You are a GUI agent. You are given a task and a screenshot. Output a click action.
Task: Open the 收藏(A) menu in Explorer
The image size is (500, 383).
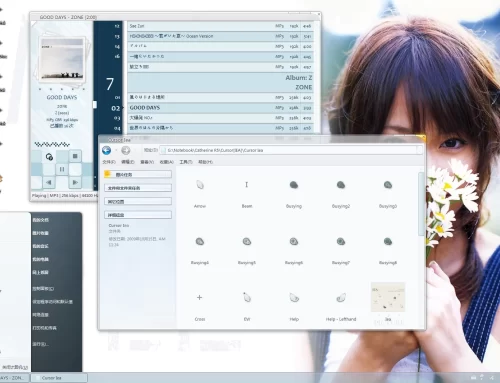(x=166, y=162)
